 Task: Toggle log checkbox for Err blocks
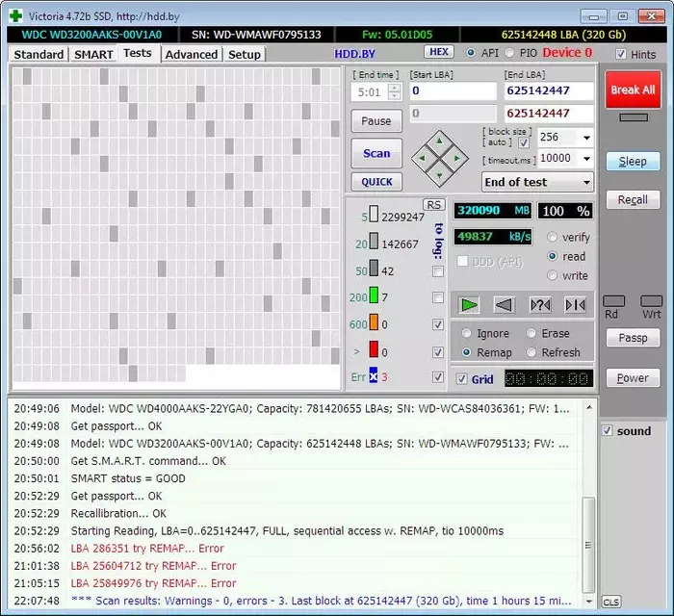pos(437,377)
